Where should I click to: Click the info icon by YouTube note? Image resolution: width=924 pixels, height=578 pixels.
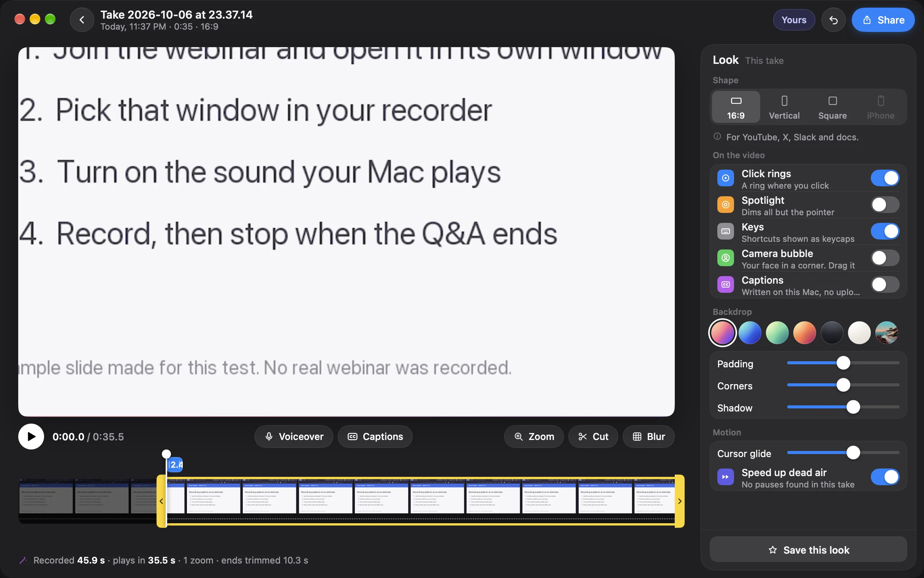pos(717,137)
